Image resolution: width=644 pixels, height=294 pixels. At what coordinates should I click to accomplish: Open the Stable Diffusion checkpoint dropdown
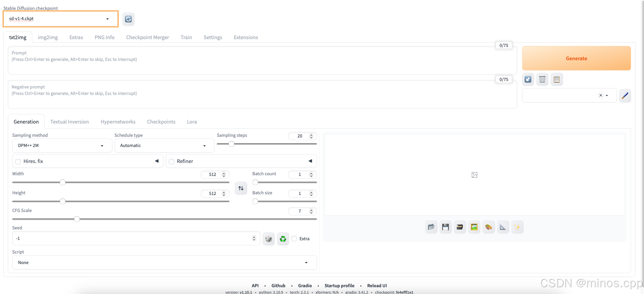(x=61, y=19)
